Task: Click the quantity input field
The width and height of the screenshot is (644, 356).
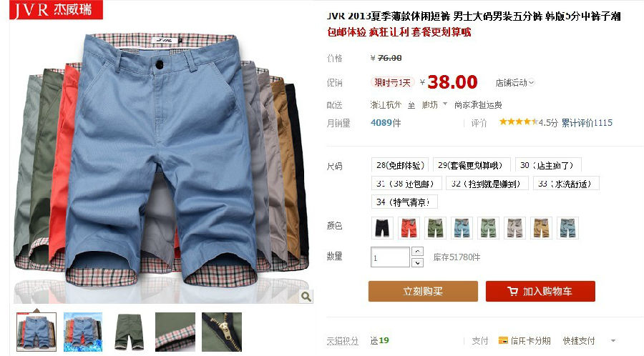Action: click(390, 257)
